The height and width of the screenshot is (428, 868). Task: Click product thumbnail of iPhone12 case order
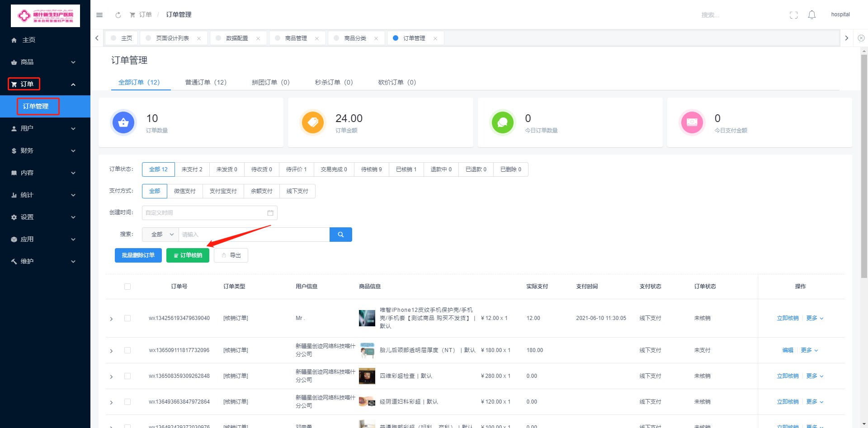[367, 318]
